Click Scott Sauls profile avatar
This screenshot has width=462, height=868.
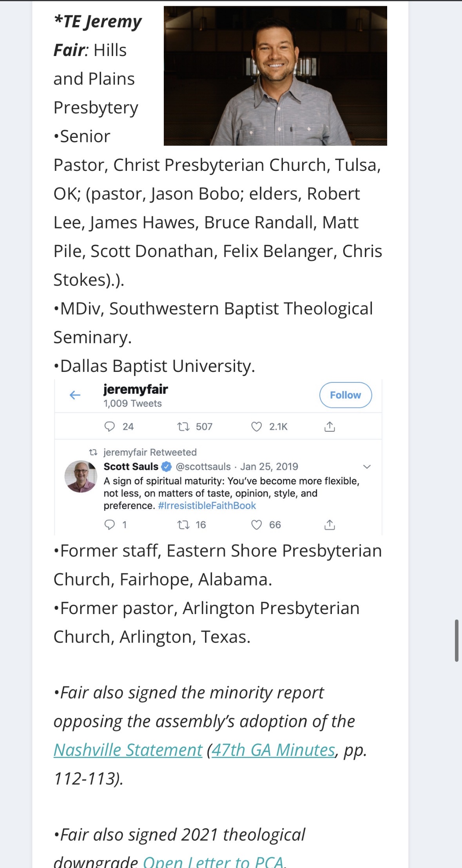(x=81, y=476)
